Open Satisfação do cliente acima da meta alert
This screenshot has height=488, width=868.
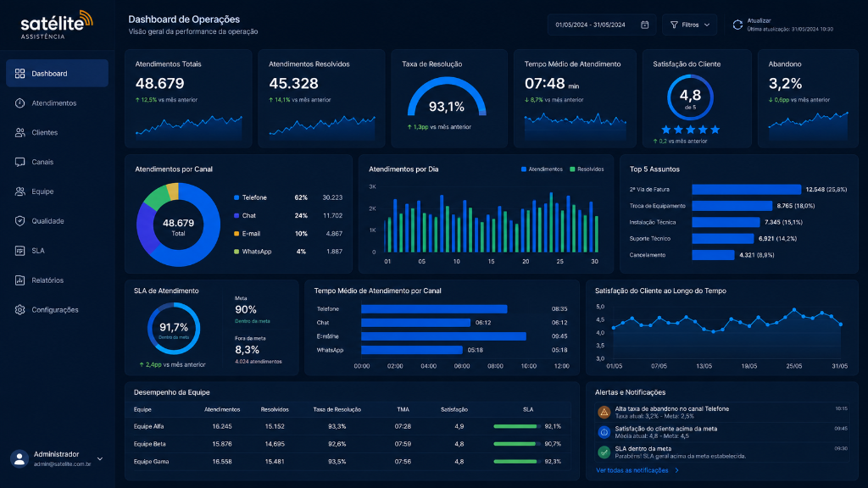coord(722,432)
